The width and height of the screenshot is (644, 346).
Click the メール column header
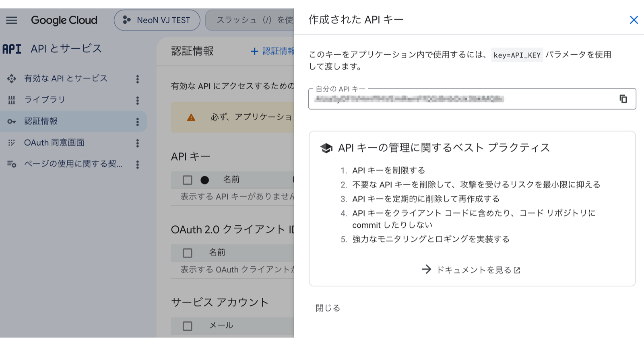tap(221, 325)
